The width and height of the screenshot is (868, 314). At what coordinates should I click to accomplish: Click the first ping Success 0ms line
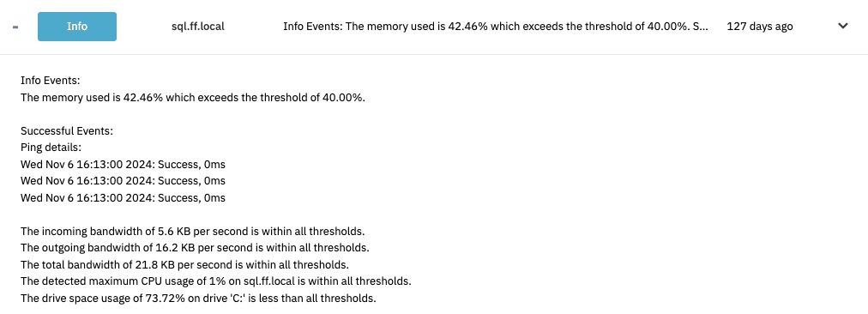(x=123, y=165)
